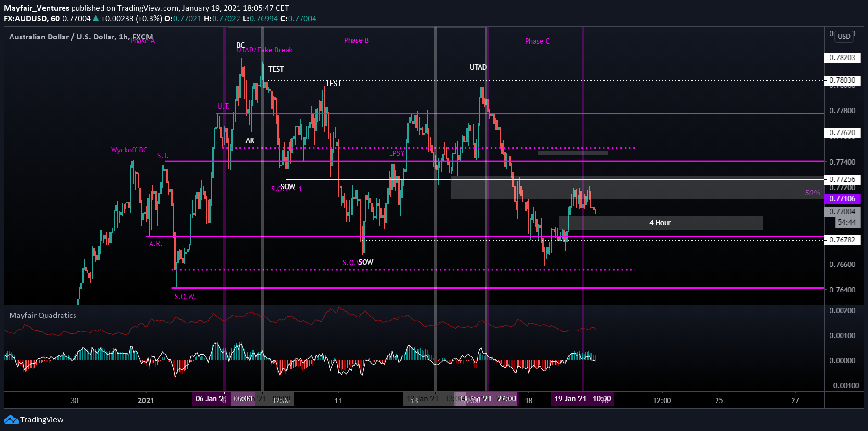Viewport: 868px width, 431px height.
Task: Click the white AR label
Action: (250, 140)
